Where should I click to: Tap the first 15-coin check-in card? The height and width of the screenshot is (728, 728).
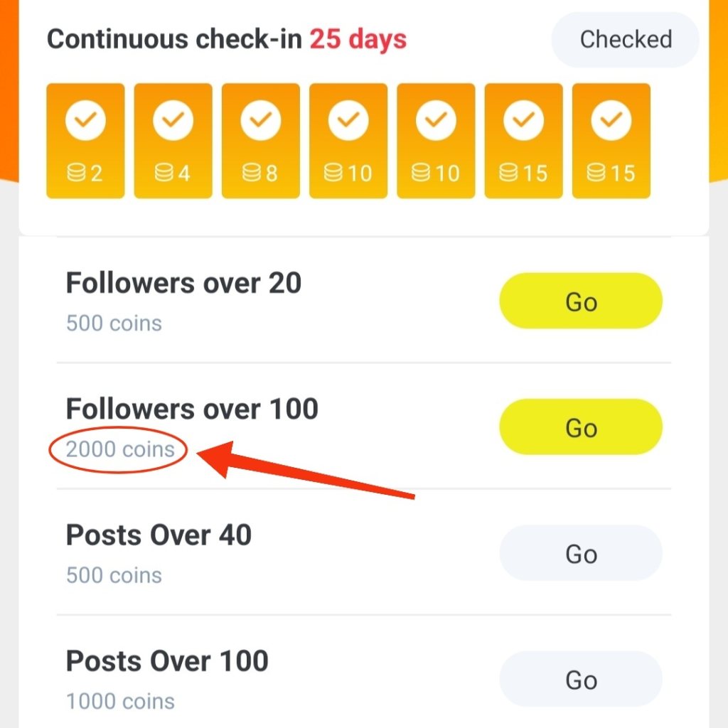click(x=523, y=141)
